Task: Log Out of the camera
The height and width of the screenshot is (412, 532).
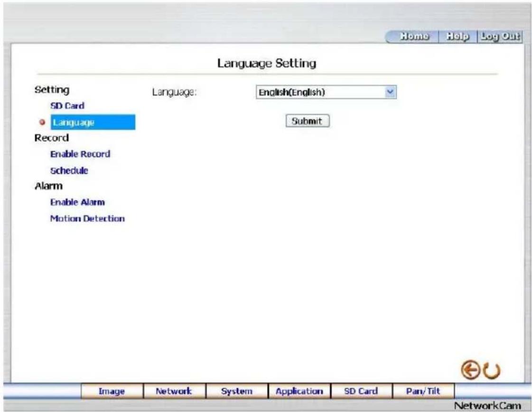Action: (x=500, y=36)
